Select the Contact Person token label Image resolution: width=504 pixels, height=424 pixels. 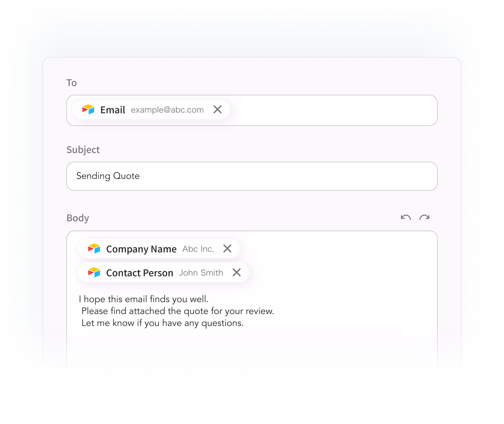pyautogui.click(x=140, y=273)
